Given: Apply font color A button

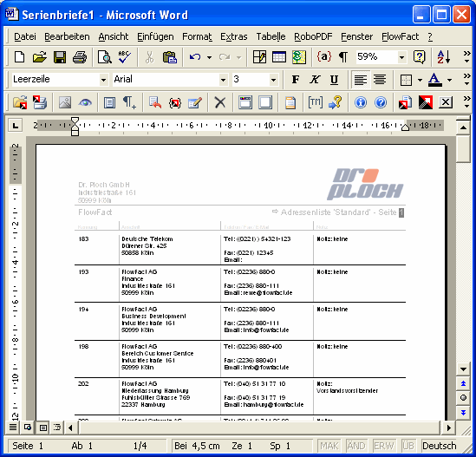Looking at the screenshot, I should click(x=434, y=80).
